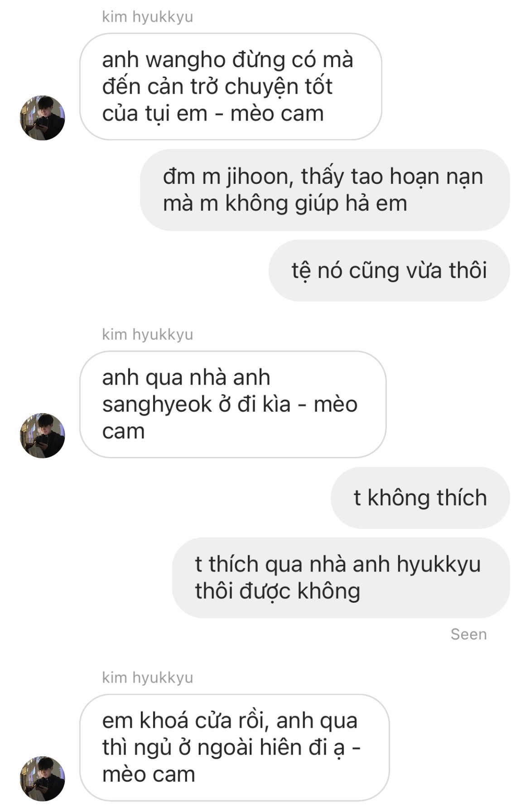
Task: Tap the avatar beside 'anh wangho' message
Action: pos(43,118)
